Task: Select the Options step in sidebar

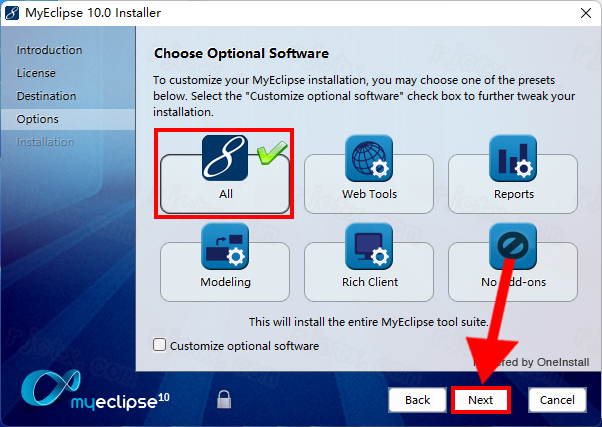Action: click(38, 119)
